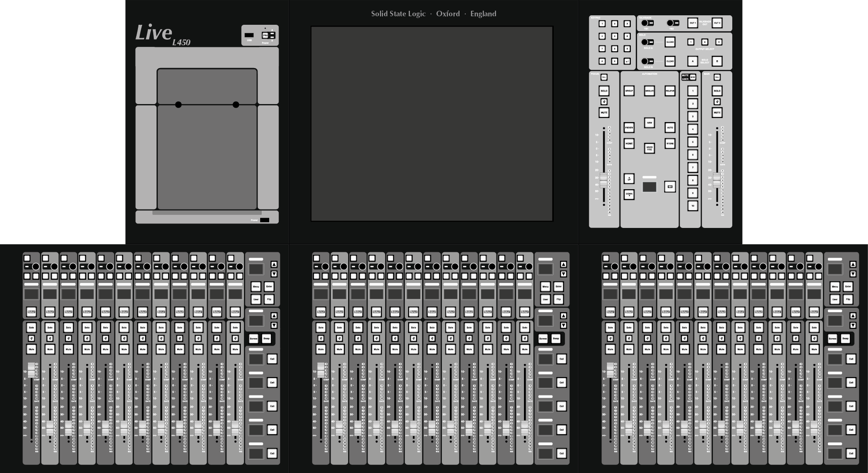
Task: Tap the large central touchscreen
Action: pyautogui.click(x=432, y=124)
